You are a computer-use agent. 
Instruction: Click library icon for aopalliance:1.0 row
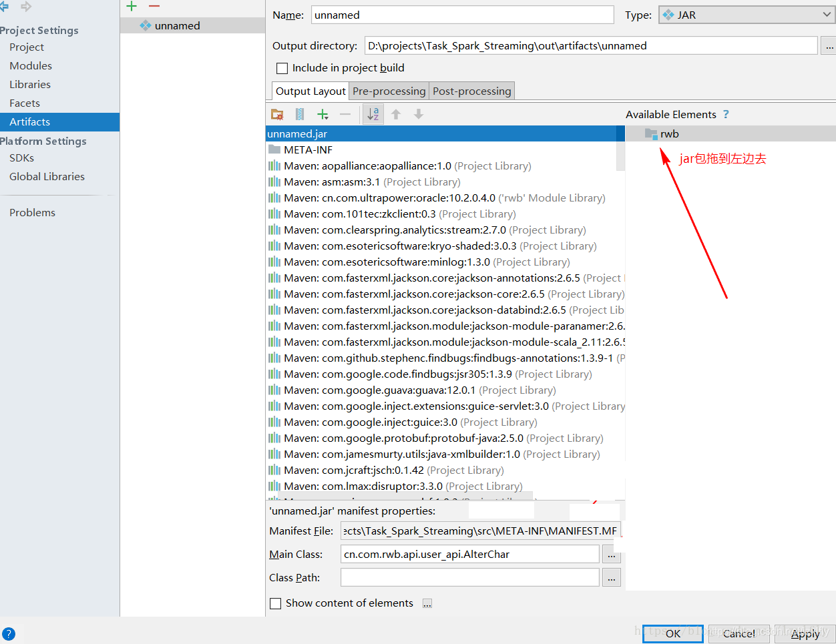point(274,166)
